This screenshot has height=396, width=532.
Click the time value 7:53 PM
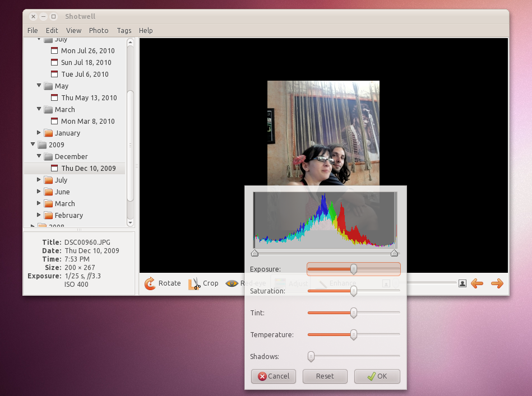77,259
